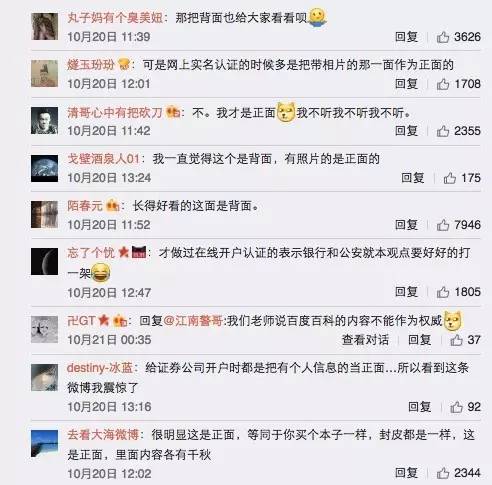Like the comment with 1805 likes
This screenshot has height=485, width=492.
(x=443, y=292)
